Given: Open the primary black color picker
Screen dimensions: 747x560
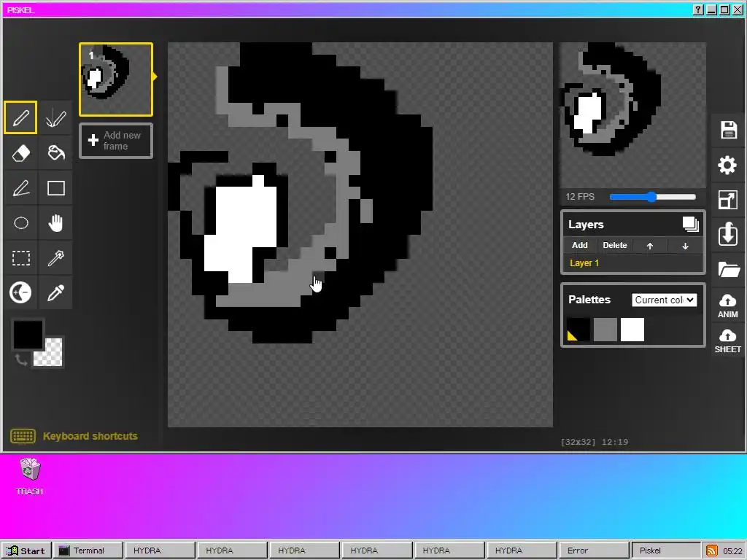Looking at the screenshot, I should point(28,335).
